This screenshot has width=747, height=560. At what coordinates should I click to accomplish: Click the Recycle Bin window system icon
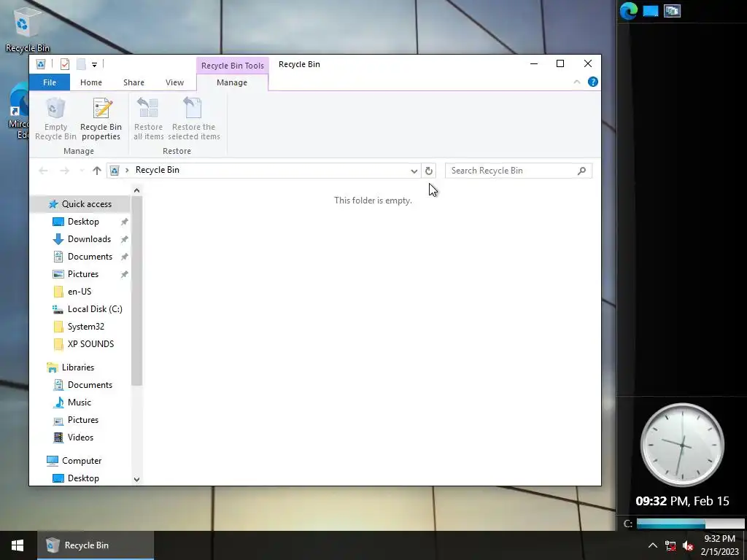[41, 64]
